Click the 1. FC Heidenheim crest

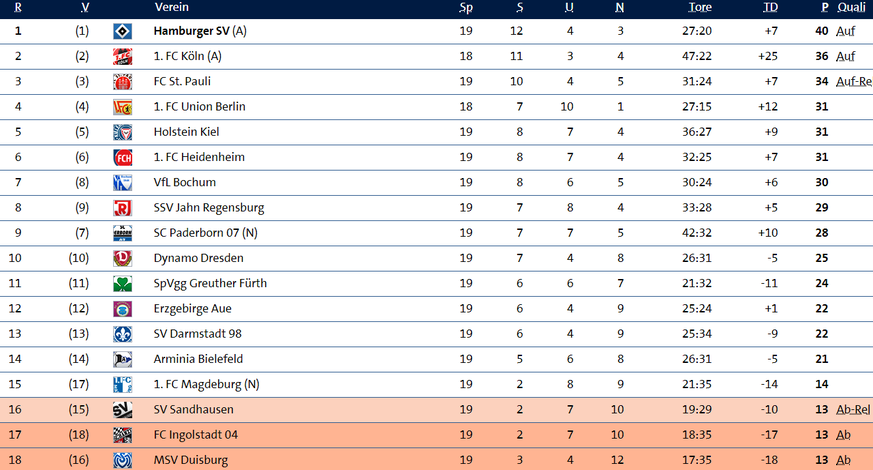123,157
